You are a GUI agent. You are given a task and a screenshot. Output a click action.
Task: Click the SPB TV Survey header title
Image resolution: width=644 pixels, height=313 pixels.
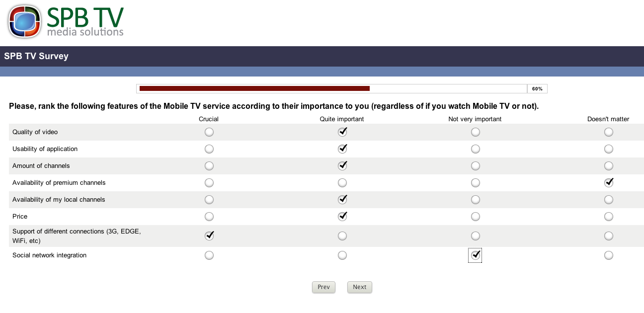click(36, 56)
